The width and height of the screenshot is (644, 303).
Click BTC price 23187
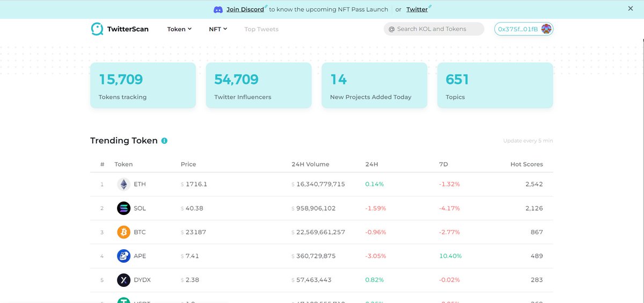[x=193, y=233]
